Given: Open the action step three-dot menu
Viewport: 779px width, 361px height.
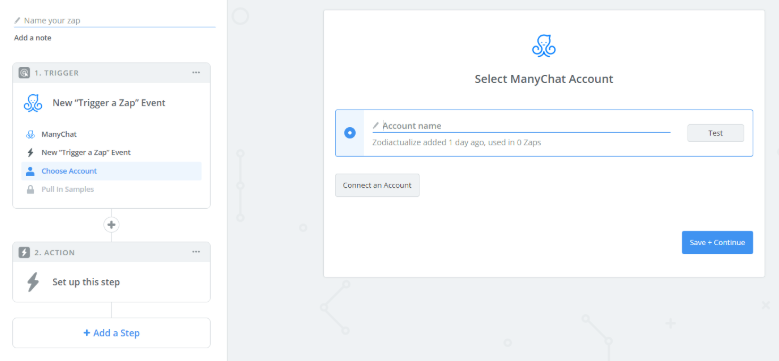Looking at the screenshot, I should pos(196,252).
